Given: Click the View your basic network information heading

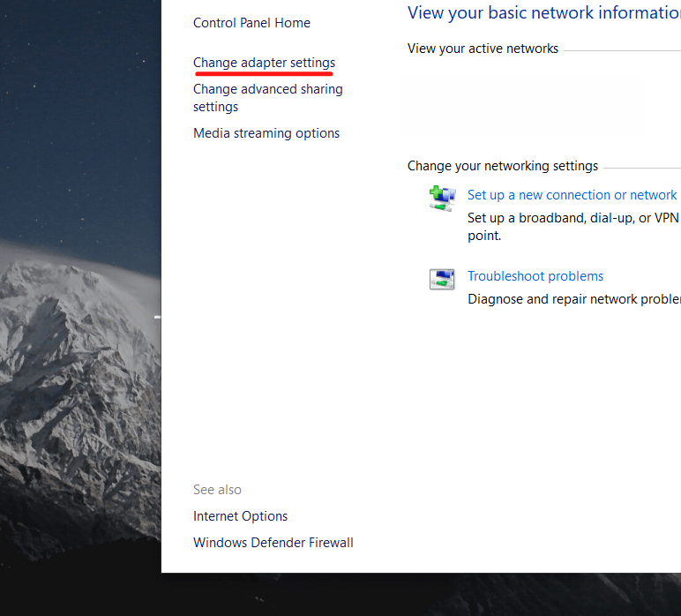Looking at the screenshot, I should pos(543,13).
